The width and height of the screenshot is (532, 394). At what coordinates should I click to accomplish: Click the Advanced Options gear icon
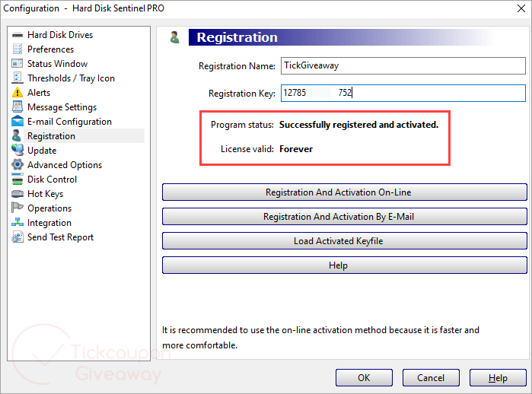[18, 164]
